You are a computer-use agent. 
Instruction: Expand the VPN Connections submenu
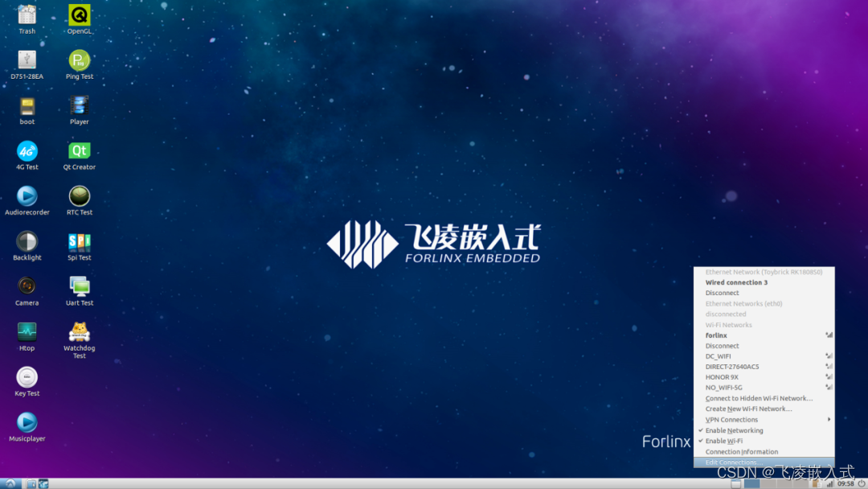764,420
